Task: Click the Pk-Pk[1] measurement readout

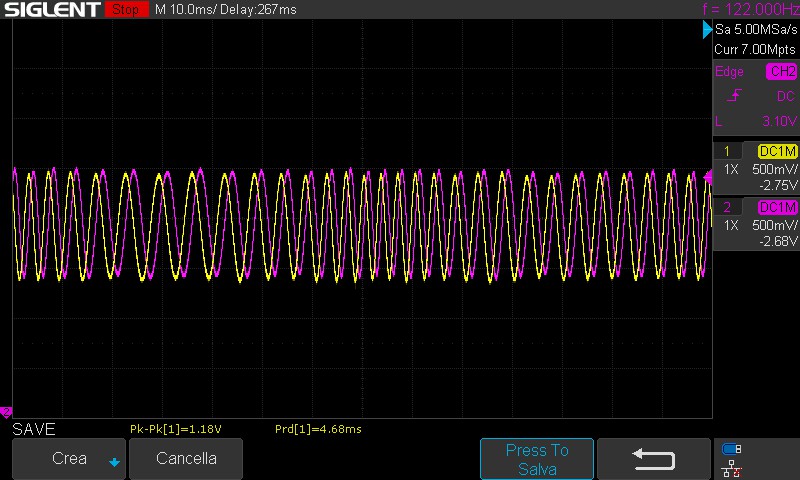Action: click(176, 429)
